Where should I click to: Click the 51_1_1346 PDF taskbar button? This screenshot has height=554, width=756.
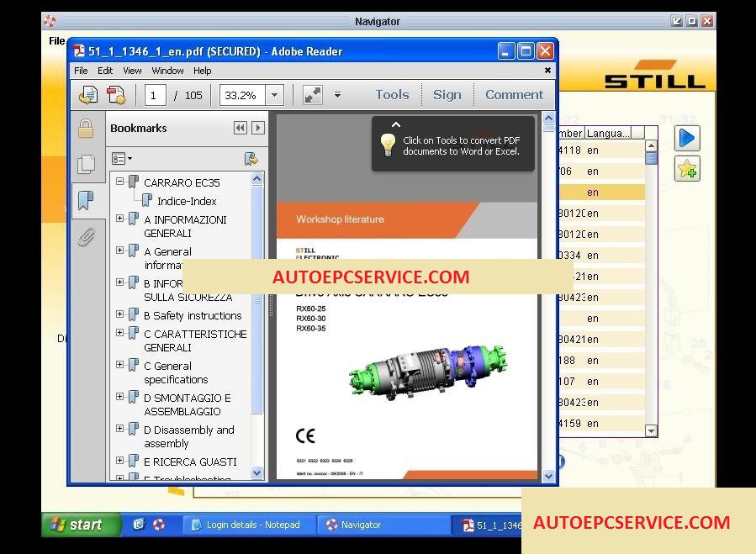(487, 525)
